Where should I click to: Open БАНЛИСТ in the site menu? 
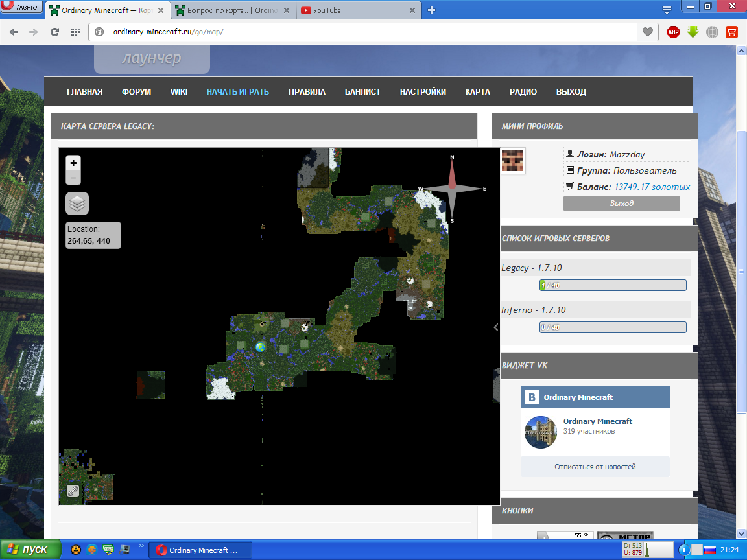point(362,92)
